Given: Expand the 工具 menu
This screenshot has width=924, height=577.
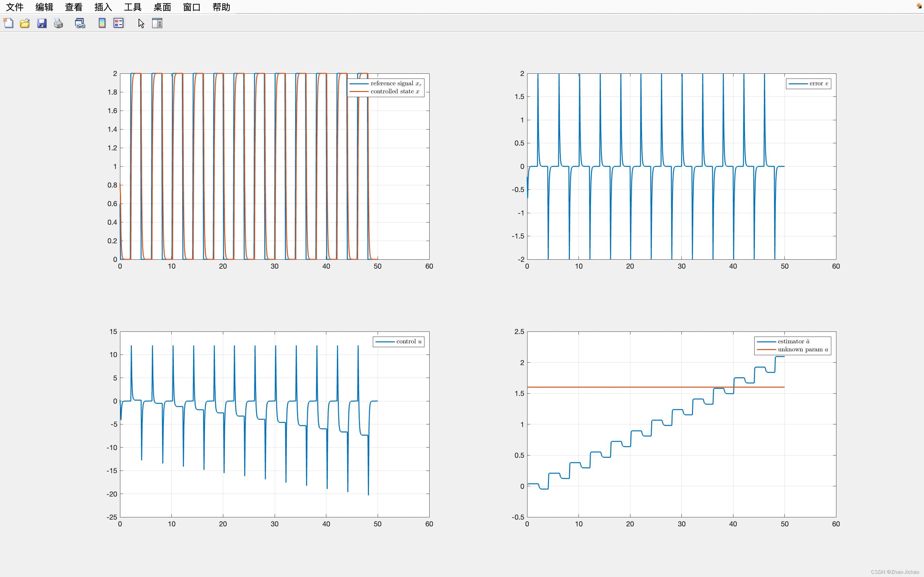Looking at the screenshot, I should [133, 7].
